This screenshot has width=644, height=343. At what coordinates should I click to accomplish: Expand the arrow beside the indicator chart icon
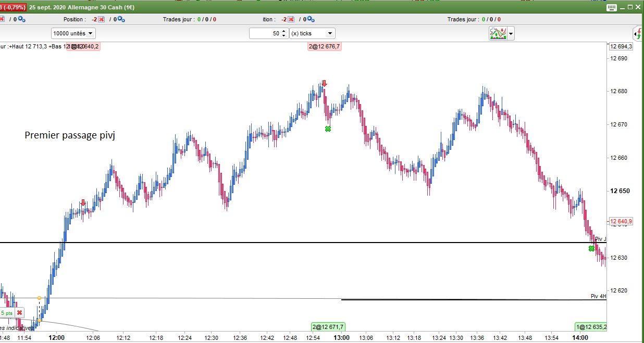pyautogui.click(x=511, y=34)
